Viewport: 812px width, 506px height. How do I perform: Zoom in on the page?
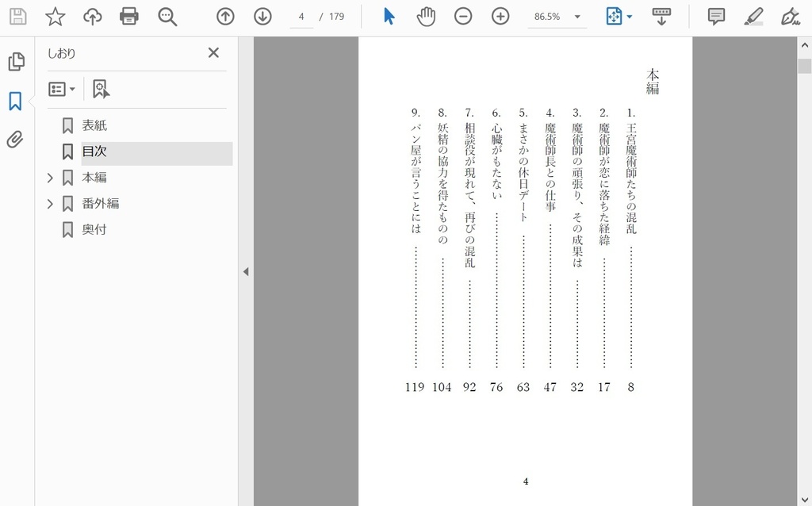500,16
